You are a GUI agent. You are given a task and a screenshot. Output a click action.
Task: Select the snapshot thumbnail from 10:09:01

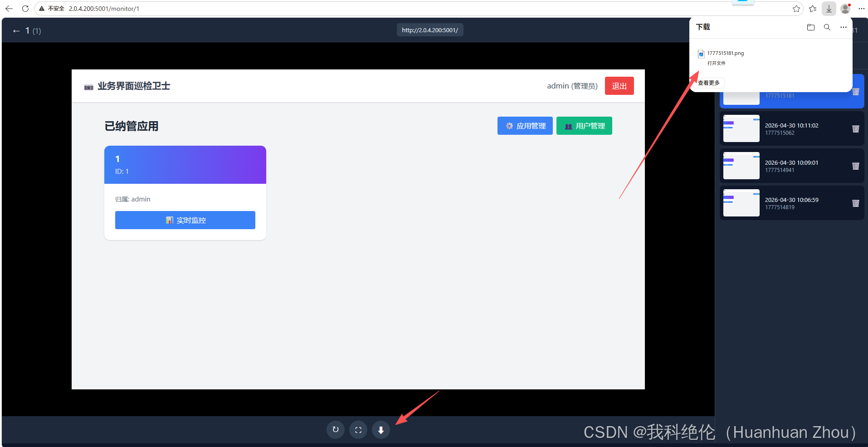click(x=741, y=166)
